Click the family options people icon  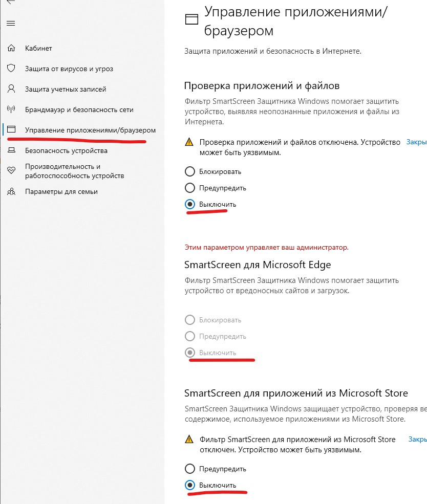[x=11, y=191]
